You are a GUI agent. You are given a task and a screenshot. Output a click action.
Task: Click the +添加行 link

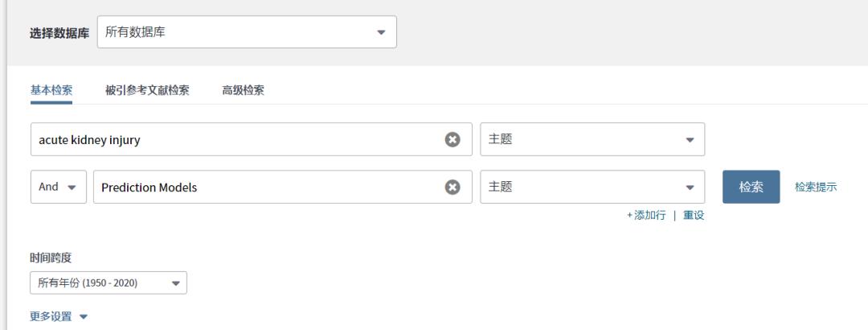click(x=646, y=216)
